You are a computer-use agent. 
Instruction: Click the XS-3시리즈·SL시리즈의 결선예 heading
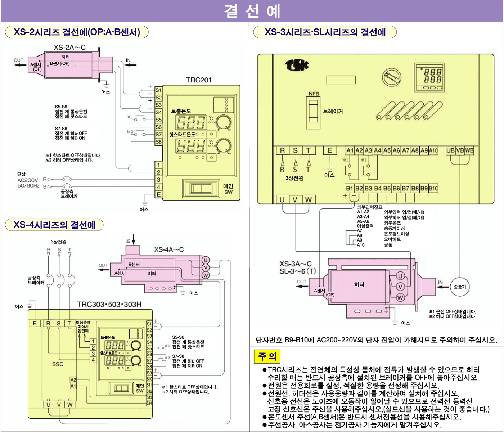tap(325, 32)
